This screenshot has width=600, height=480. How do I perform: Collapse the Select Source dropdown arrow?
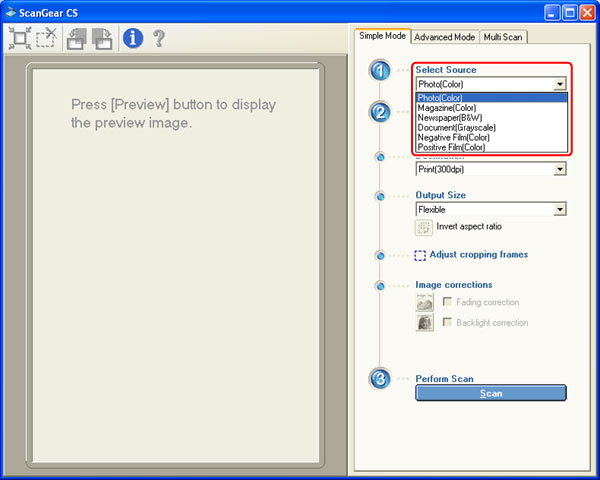[x=560, y=84]
